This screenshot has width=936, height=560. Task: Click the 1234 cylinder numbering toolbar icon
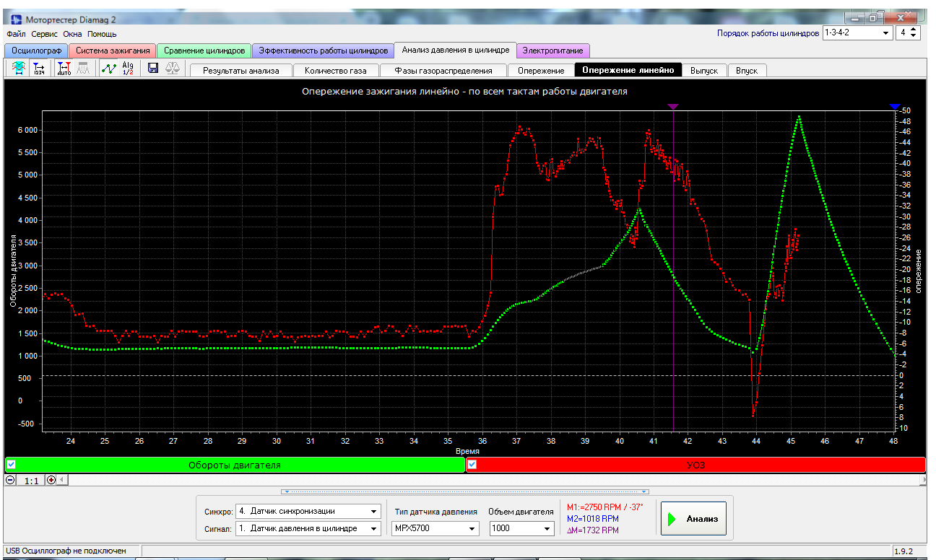[39, 68]
